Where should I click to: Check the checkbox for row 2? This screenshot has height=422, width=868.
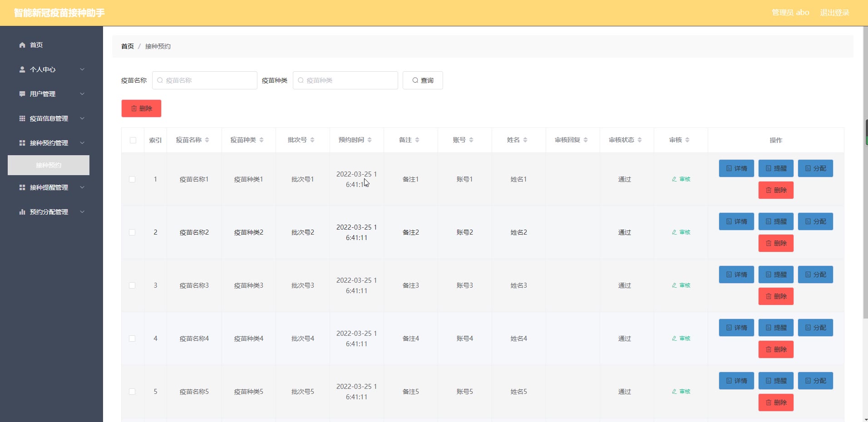click(132, 232)
